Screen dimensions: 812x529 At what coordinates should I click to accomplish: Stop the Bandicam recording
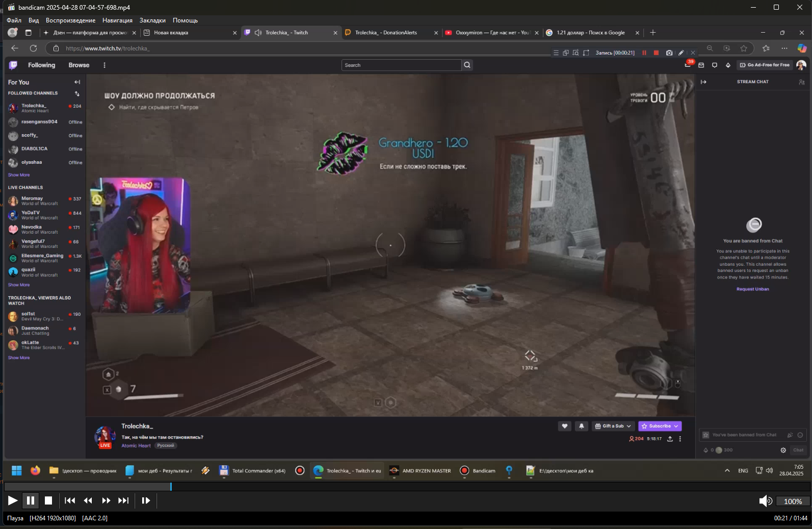(x=656, y=53)
